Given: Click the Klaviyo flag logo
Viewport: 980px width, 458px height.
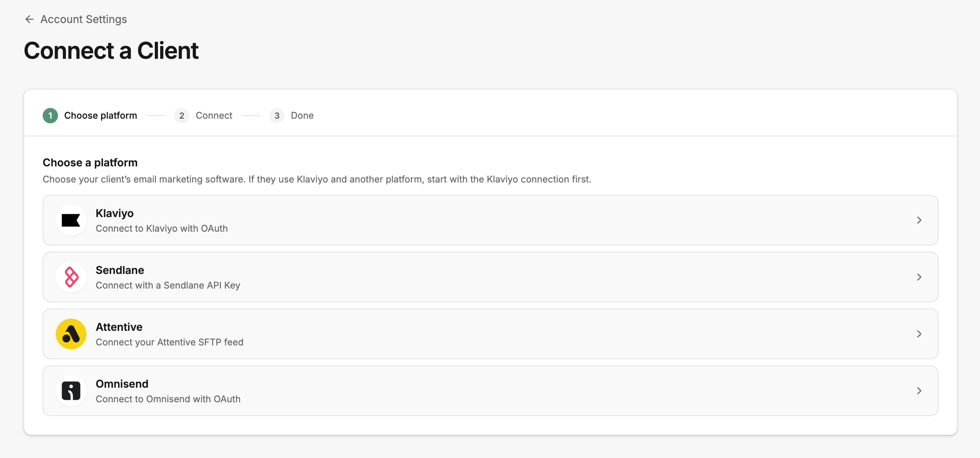Looking at the screenshot, I should click(x=71, y=220).
